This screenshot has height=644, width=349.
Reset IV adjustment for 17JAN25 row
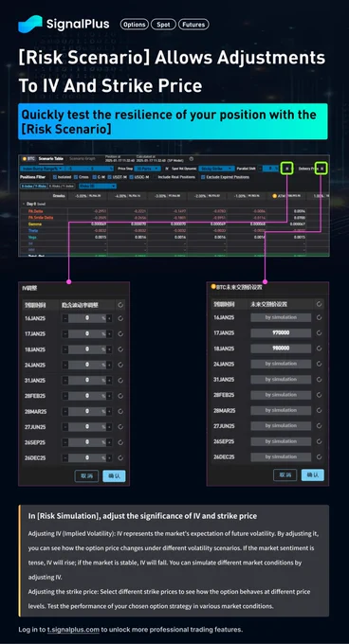click(120, 334)
